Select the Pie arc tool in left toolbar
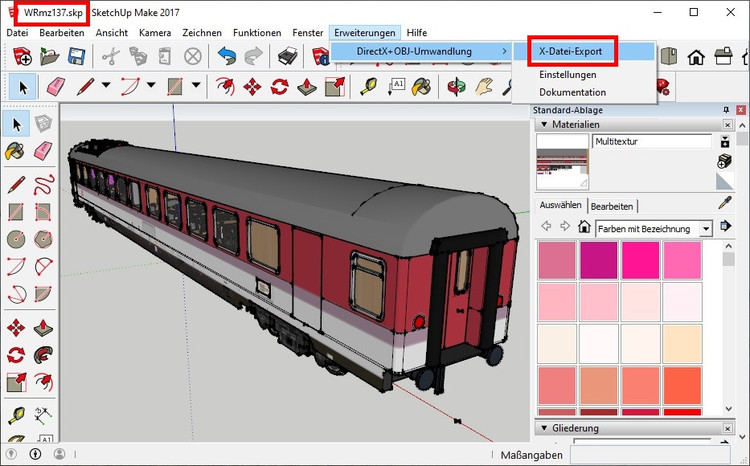Viewport: 750px width, 466px height. coord(44,293)
